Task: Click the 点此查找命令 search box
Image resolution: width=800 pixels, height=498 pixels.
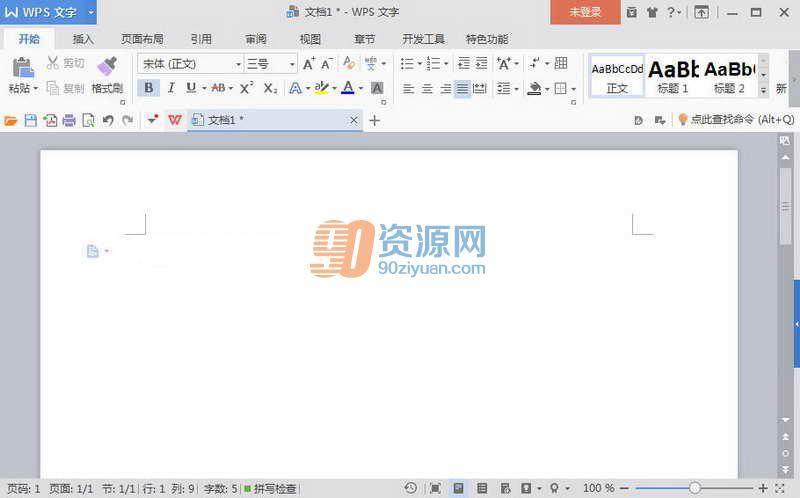Action: pyautogui.click(x=736, y=120)
